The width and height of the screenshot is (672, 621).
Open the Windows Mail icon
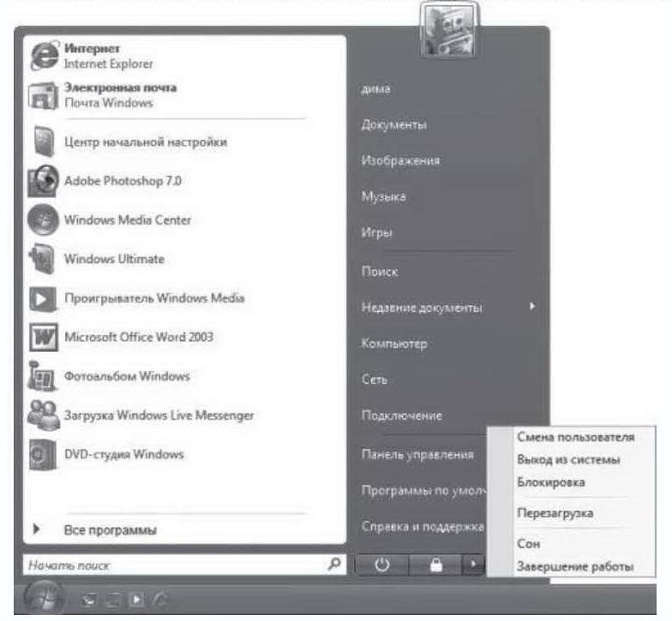[x=43, y=96]
